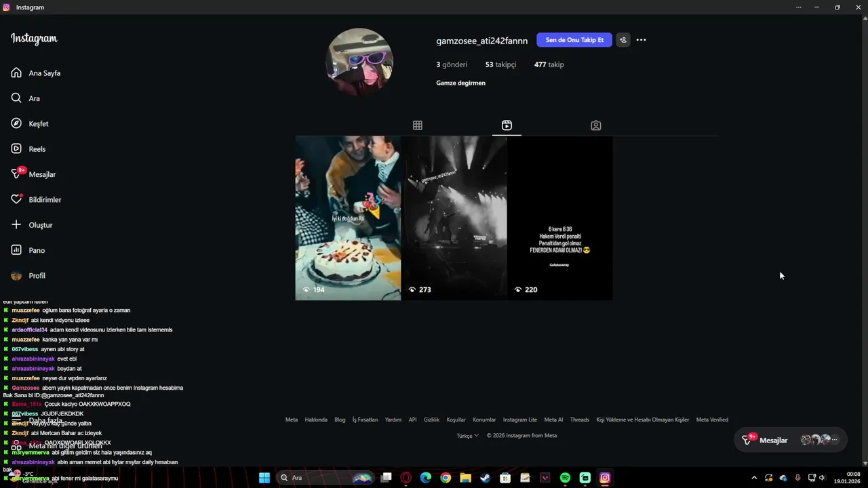868x488 pixels.
Task: Open the Meta Verified footer link
Action: tap(712, 420)
